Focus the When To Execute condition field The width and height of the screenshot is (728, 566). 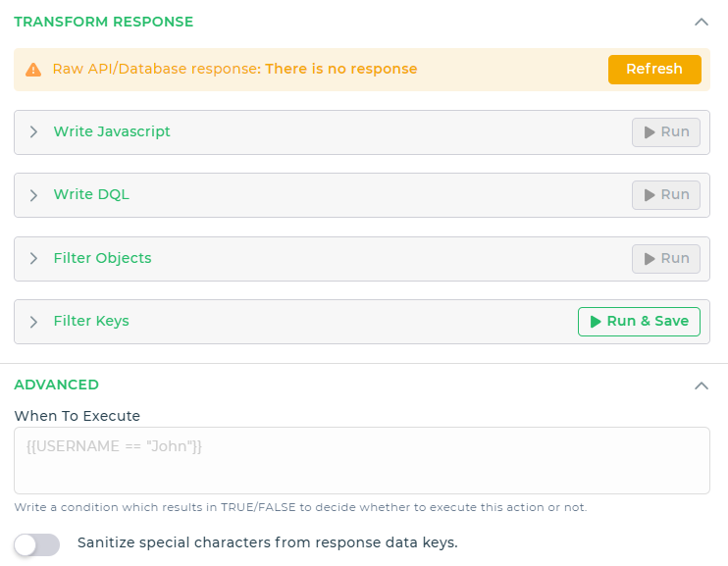coord(361,460)
